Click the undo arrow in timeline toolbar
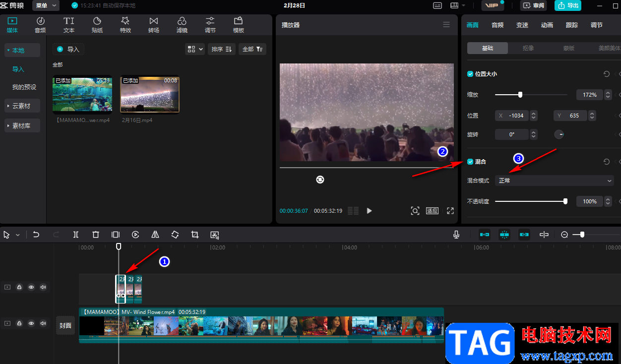 coord(36,235)
